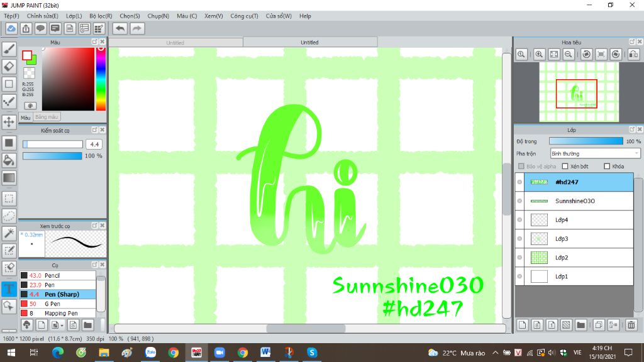The height and width of the screenshot is (362, 644).
Task: Click the cloud save icon in toolbar
Action: click(x=11, y=28)
